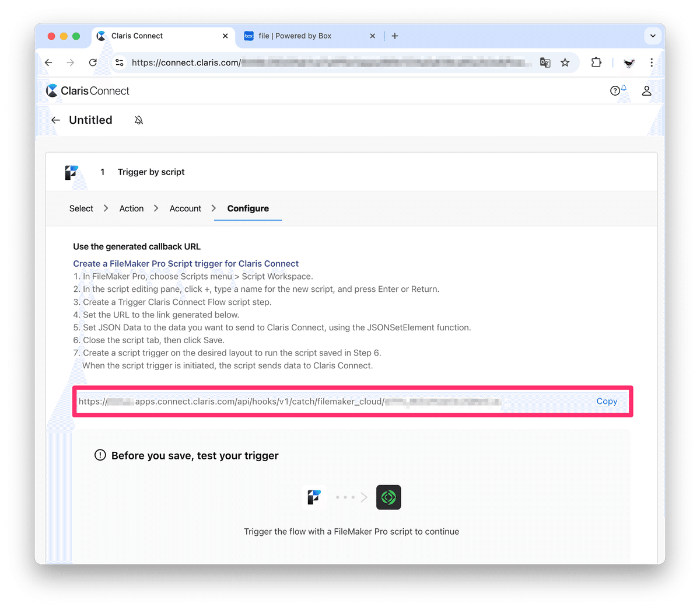The width and height of the screenshot is (700, 610).
Task: Click the Claris Connect logo
Action: pyautogui.click(x=87, y=90)
